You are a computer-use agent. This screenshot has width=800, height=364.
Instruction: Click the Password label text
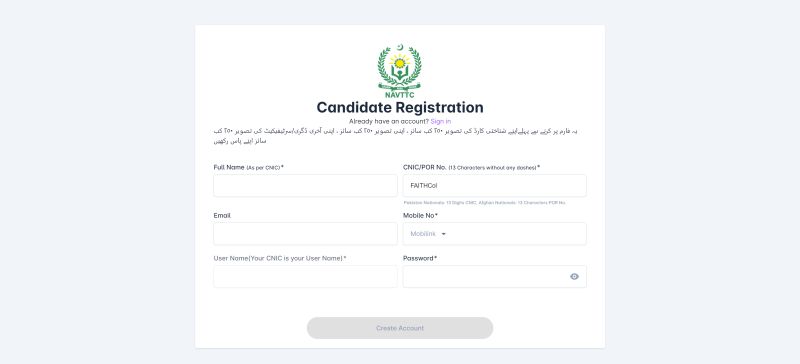pyautogui.click(x=419, y=258)
